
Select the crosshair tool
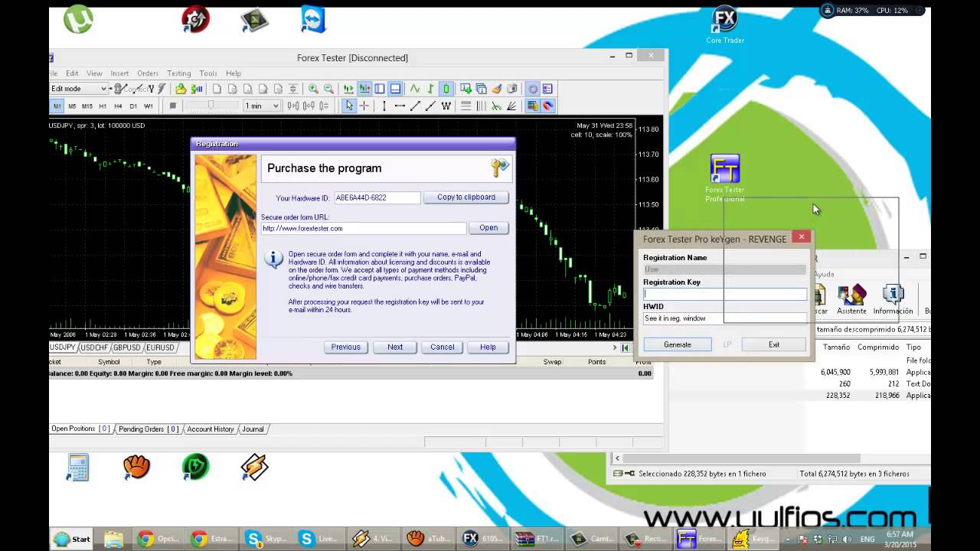(364, 106)
